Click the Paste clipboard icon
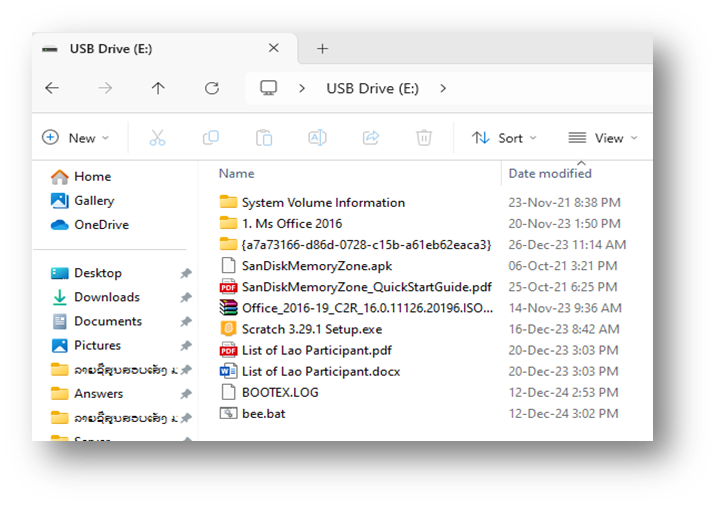This screenshot has height=506, width=718. 264,138
